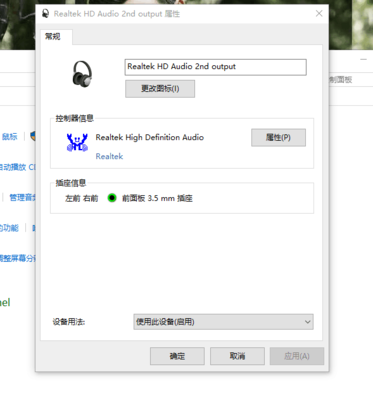Image resolution: width=373 pixels, height=400 pixels.
Task: Confirm with the 确定 button
Action: coord(177,356)
